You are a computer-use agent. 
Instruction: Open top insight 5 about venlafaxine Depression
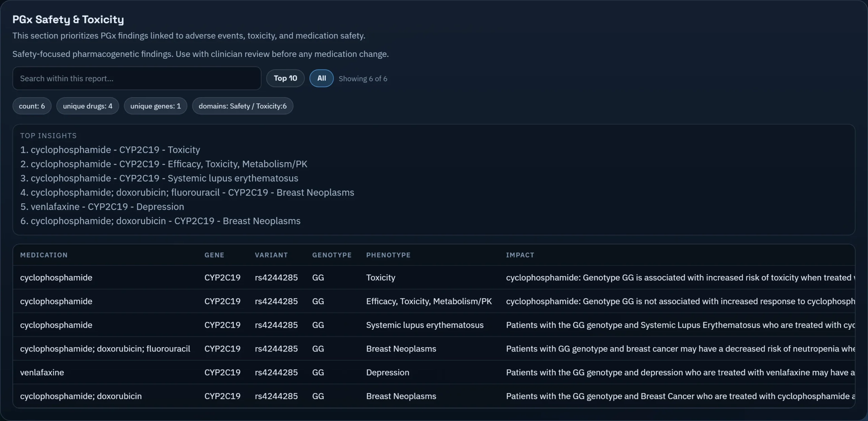[102, 206]
